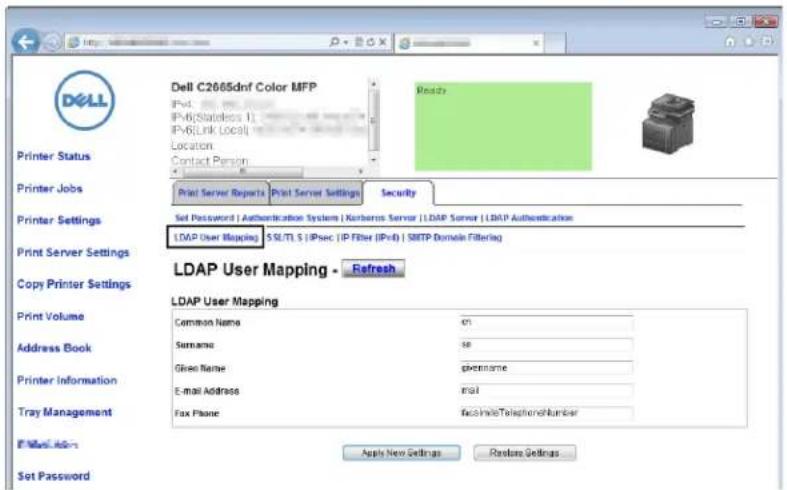Image resolution: width=787 pixels, height=490 pixels.
Task: Click the refresh icon in address bar
Action: 370,42
